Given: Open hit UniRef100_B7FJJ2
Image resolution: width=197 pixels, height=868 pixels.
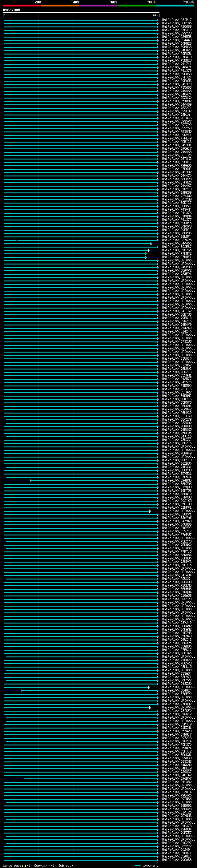Looking at the screenshot, I should 176,30.
